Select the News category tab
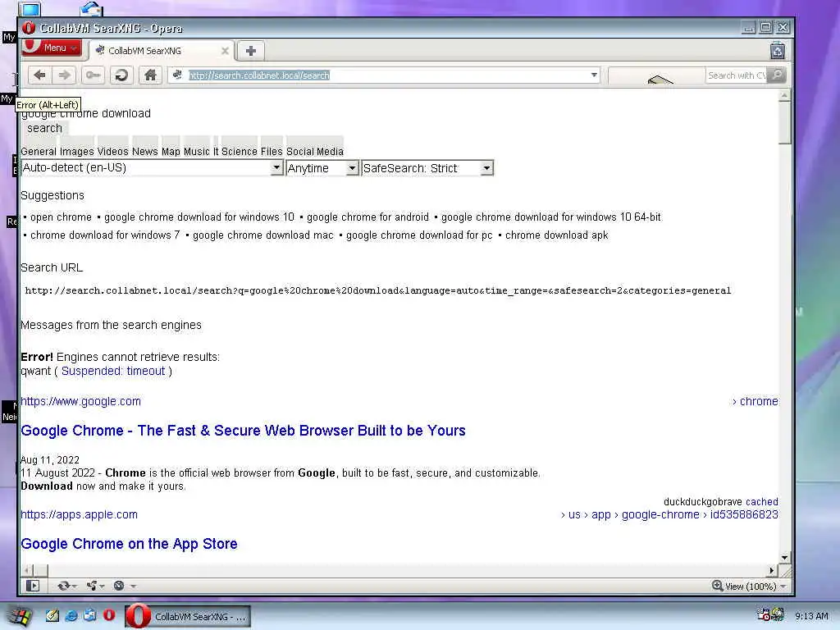 [x=145, y=152]
